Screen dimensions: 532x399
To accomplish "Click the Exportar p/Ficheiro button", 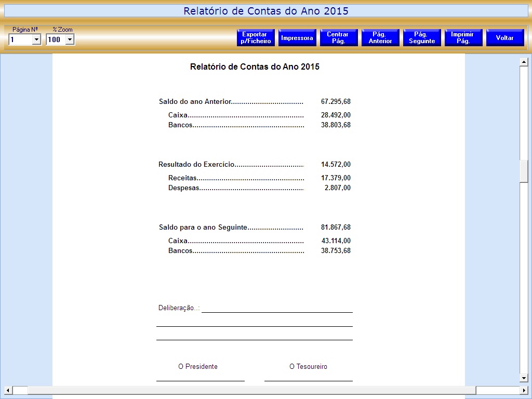I will click(256, 38).
